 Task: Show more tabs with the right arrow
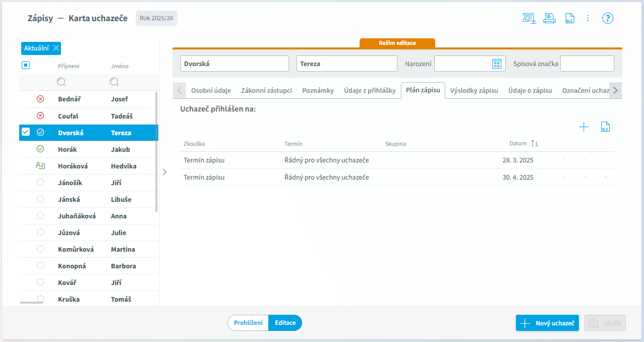615,90
